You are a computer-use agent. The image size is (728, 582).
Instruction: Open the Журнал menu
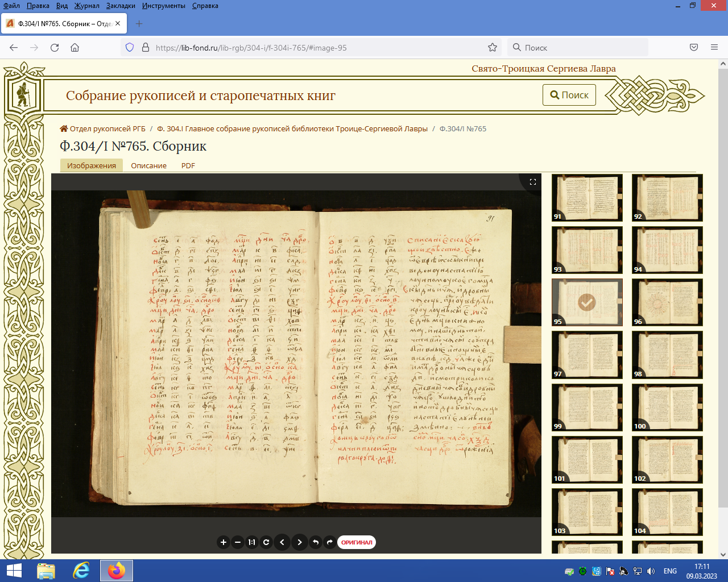coord(86,6)
